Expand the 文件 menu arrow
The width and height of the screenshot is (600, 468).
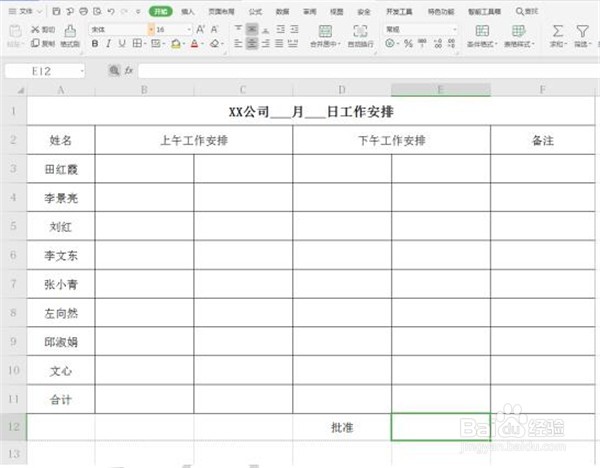[x=39, y=12]
